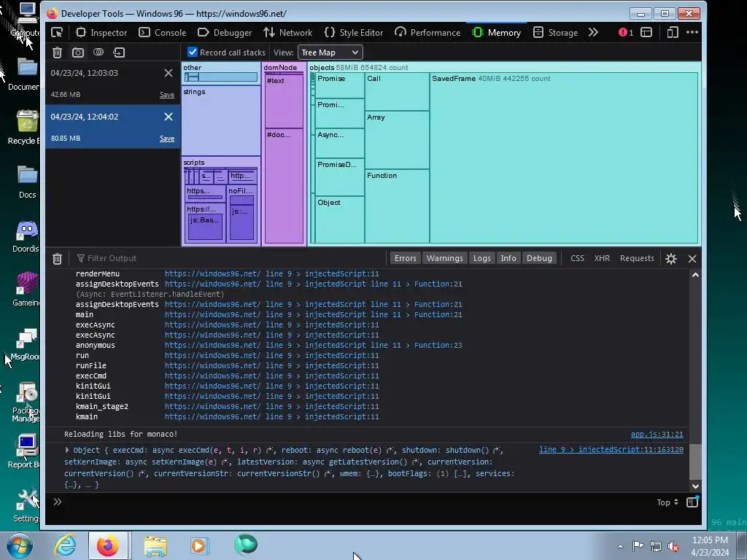This screenshot has height=560, width=747.
Task: Switch to the Network tab
Action: pos(287,32)
